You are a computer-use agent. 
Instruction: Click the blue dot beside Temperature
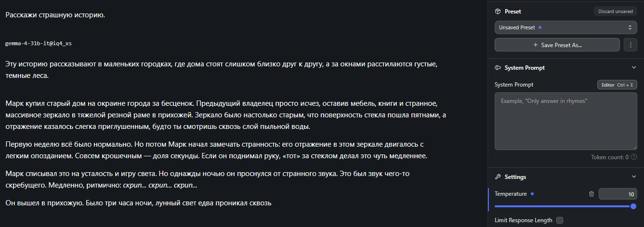coord(532,194)
